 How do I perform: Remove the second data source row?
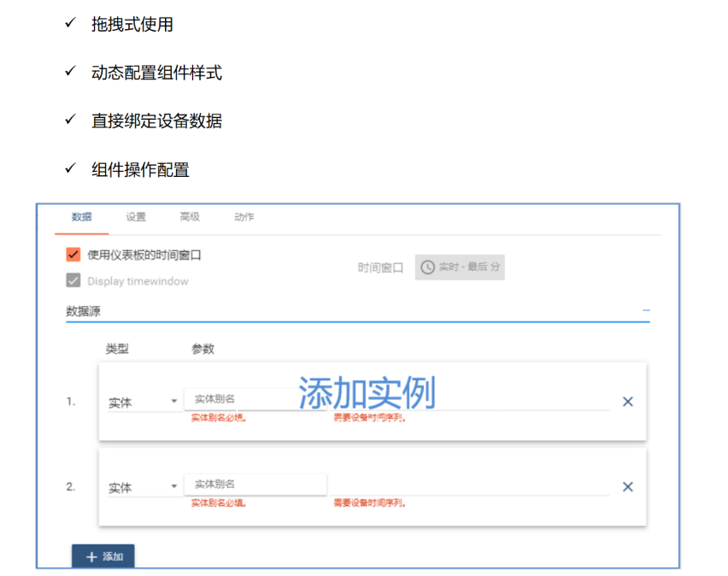627,487
